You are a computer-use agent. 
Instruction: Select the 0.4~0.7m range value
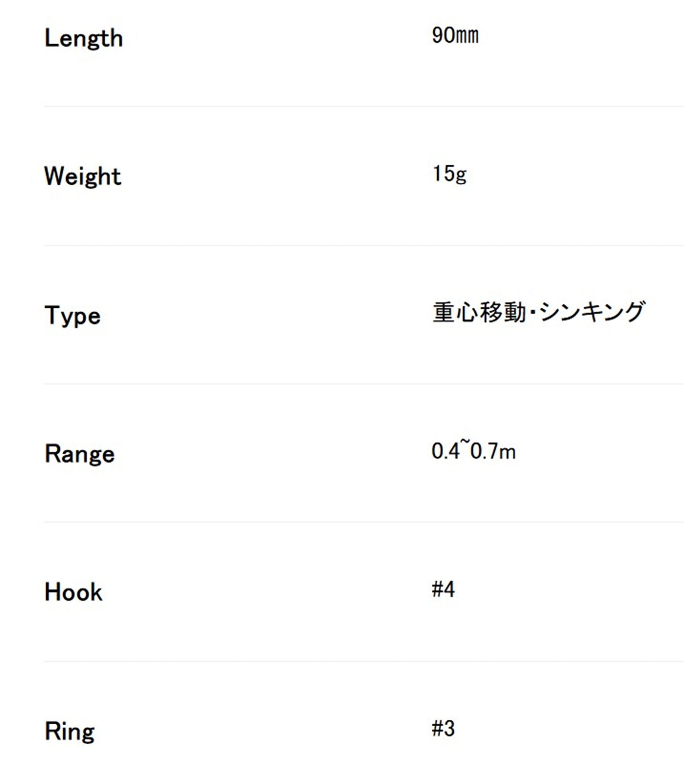473,450
